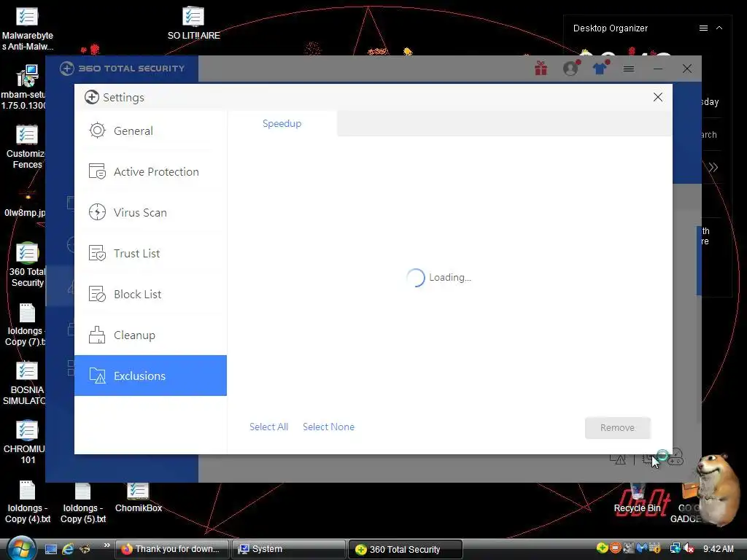This screenshot has width=747, height=560.
Task: Click the 360 tray icon in notification area
Action: [602, 548]
